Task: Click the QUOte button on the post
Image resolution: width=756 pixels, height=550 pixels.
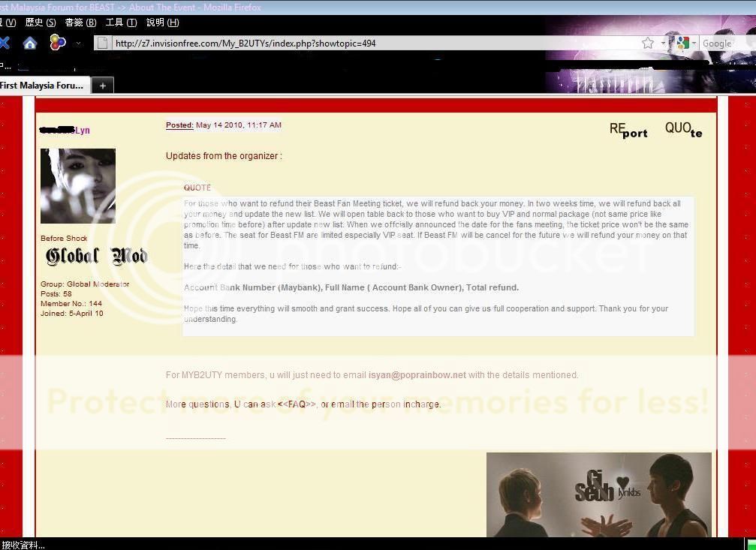Action: click(684, 129)
